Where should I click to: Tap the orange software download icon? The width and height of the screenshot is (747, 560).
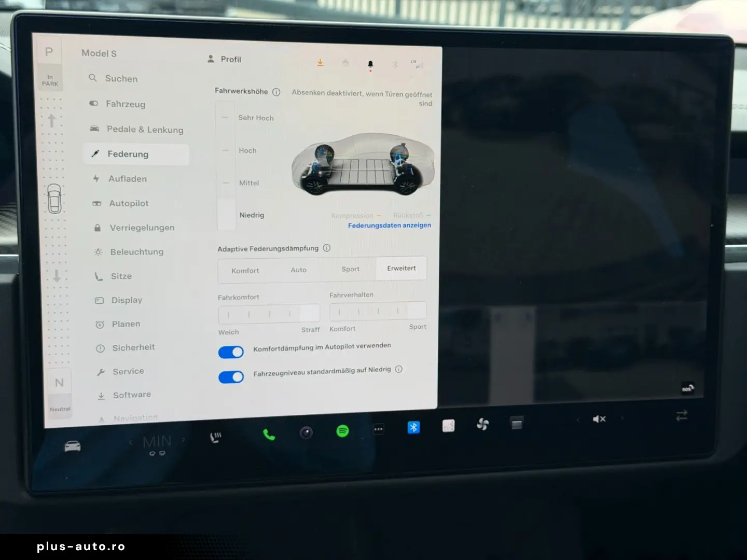click(320, 63)
